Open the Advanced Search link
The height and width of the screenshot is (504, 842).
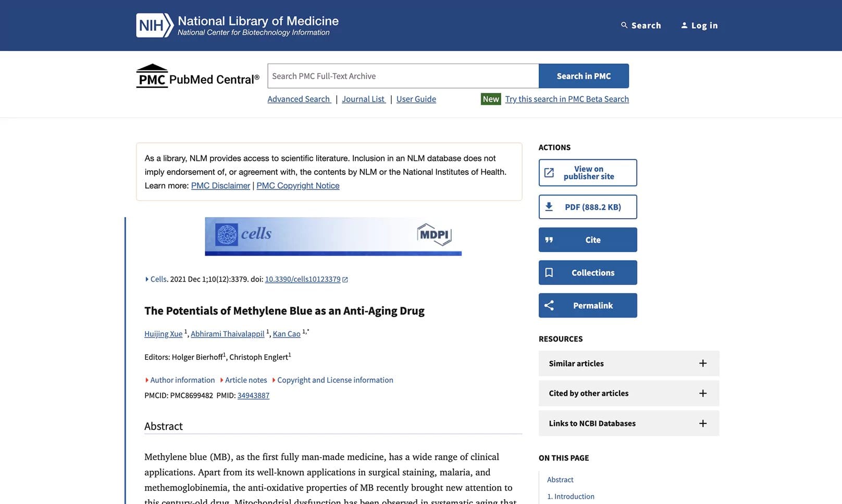(x=299, y=99)
